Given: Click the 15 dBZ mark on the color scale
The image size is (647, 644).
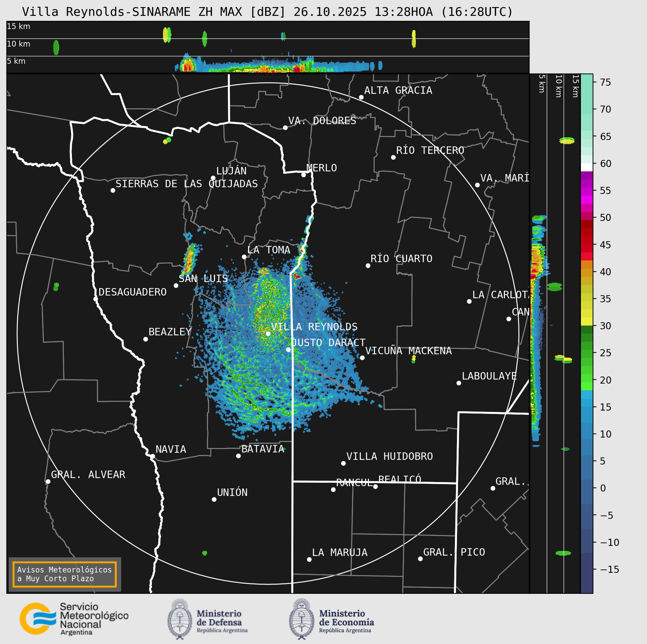Looking at the screenshot, I should 605,407.
